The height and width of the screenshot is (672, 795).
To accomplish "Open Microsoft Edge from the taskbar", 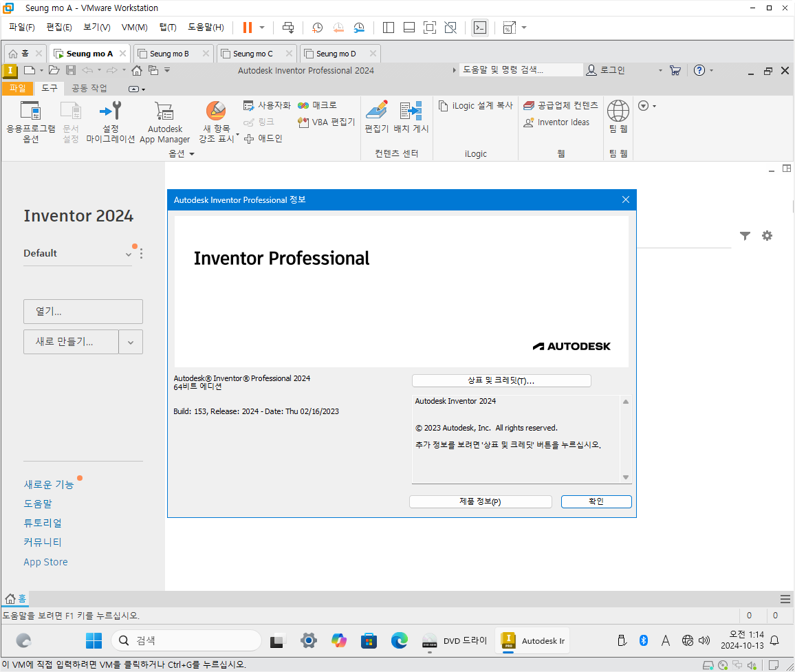I will (400, 640).
